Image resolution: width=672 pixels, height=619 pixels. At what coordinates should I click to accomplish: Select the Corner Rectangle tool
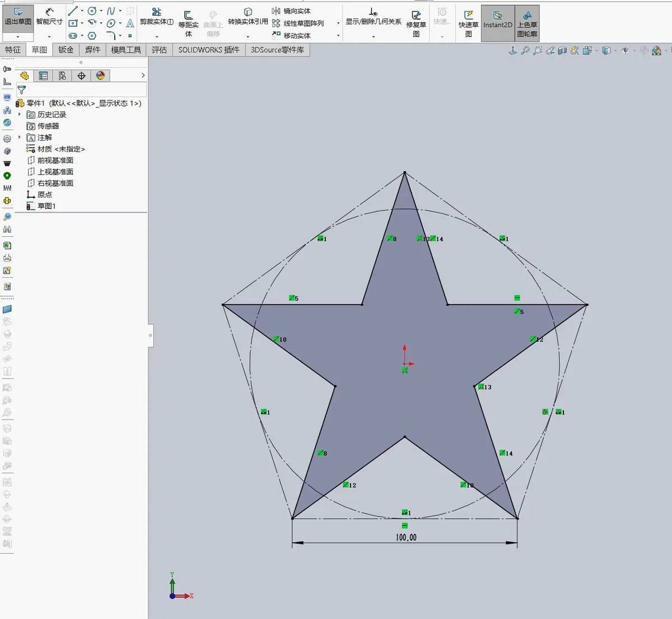tap(73, 23)
